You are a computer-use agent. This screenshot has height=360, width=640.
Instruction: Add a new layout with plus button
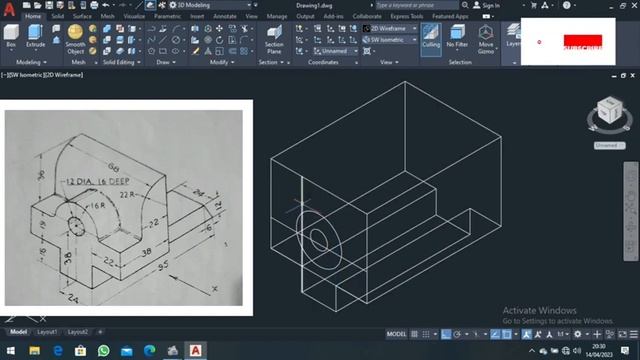tap(100, 332)
